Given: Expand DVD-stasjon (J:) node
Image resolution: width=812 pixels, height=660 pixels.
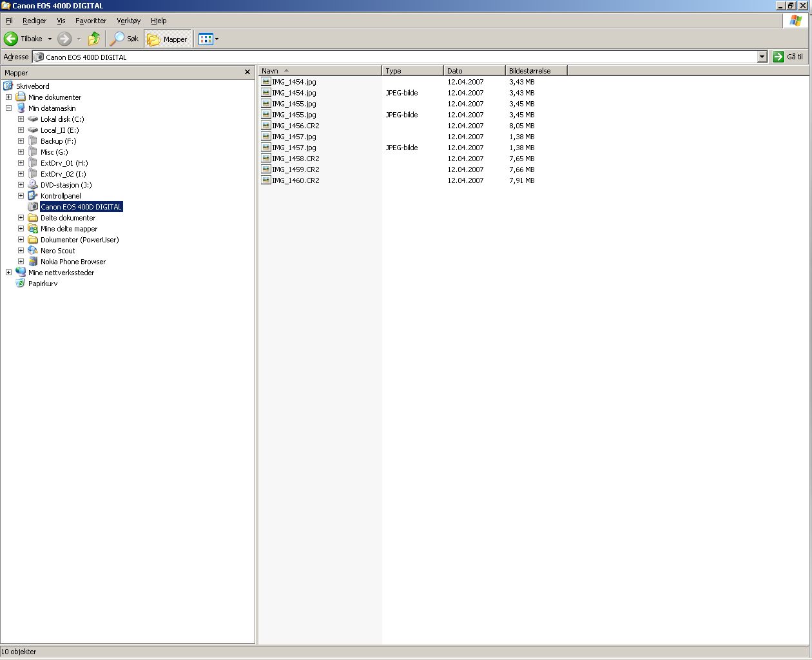Looking at the screenshot, I should [21, 184].
